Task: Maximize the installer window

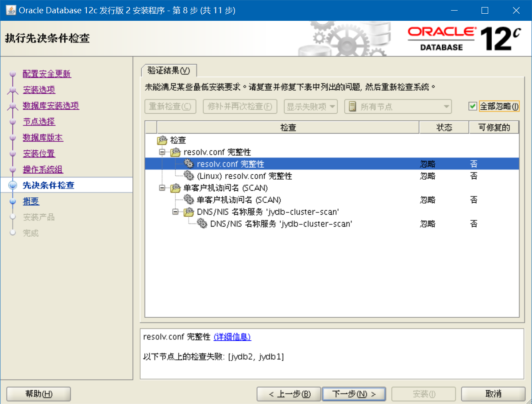Action: [x=485, y=10]
